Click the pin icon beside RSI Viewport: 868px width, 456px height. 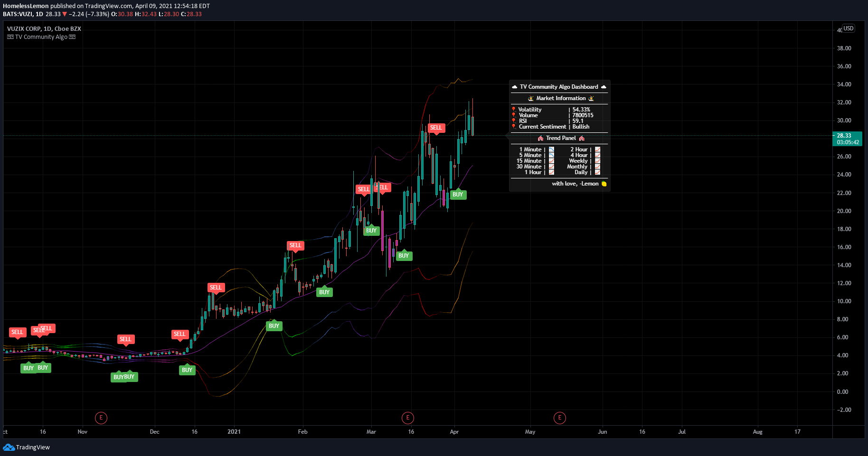[513, 121]
